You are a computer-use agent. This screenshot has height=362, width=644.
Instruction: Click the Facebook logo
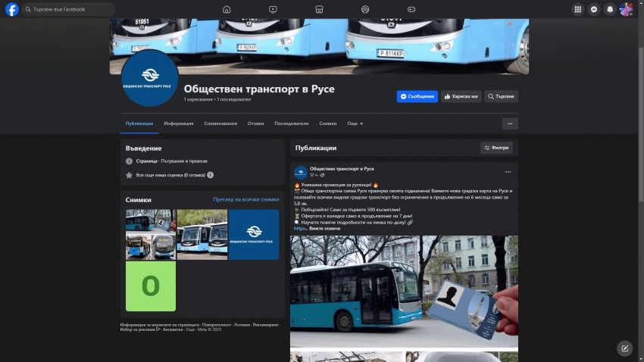point(12,9)
